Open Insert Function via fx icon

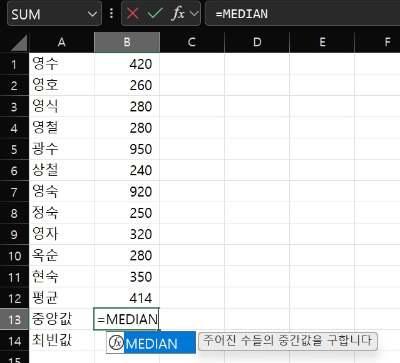pos(178,14)
